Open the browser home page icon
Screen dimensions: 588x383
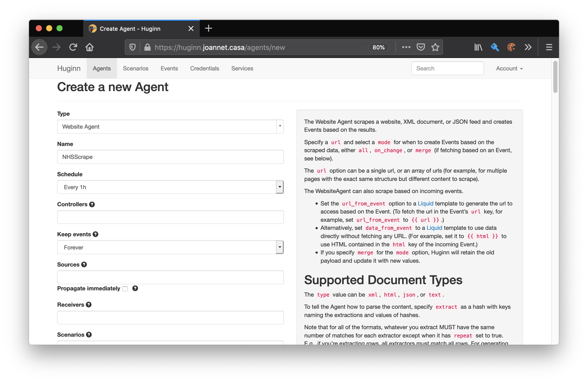tap(90, 47)
